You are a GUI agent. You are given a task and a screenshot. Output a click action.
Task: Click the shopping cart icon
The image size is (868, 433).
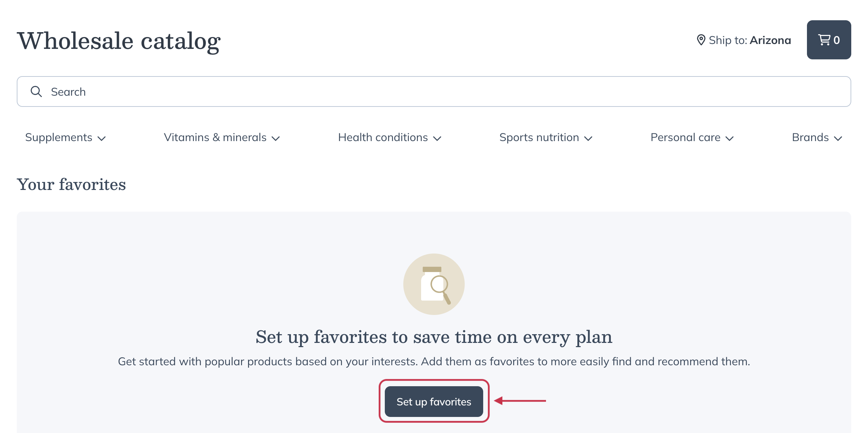coord(824,39)
